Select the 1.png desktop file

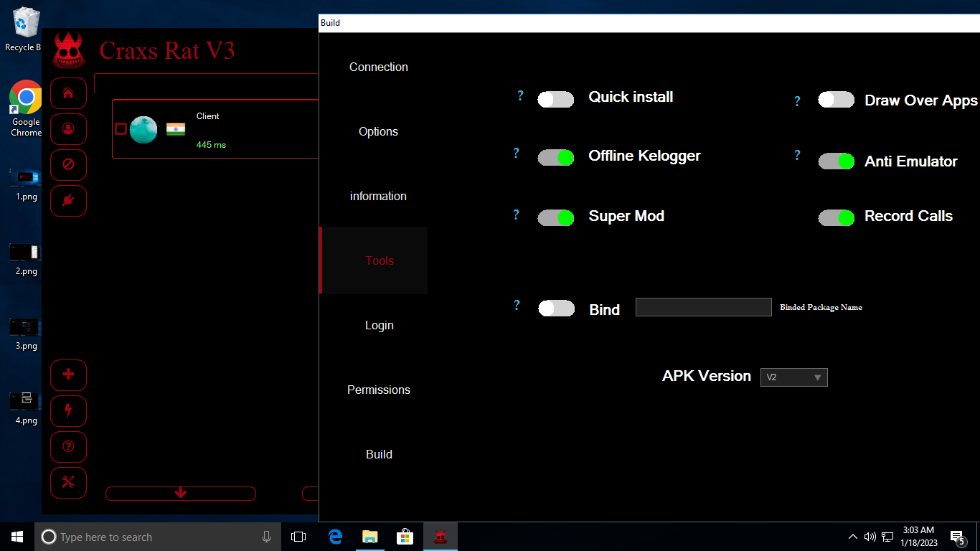pos(26,184)
